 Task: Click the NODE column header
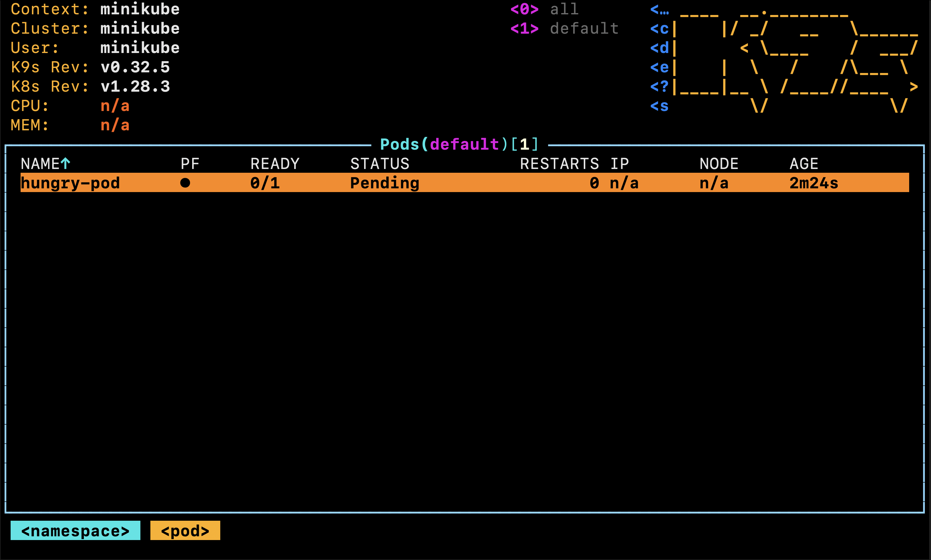[719, 164]
